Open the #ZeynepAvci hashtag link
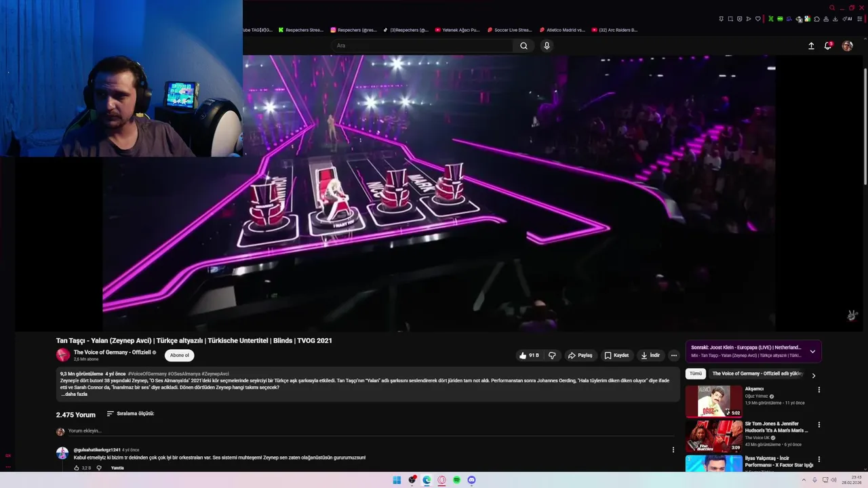The height and width of the screenshot is (488, 868). tap(215, 373)
